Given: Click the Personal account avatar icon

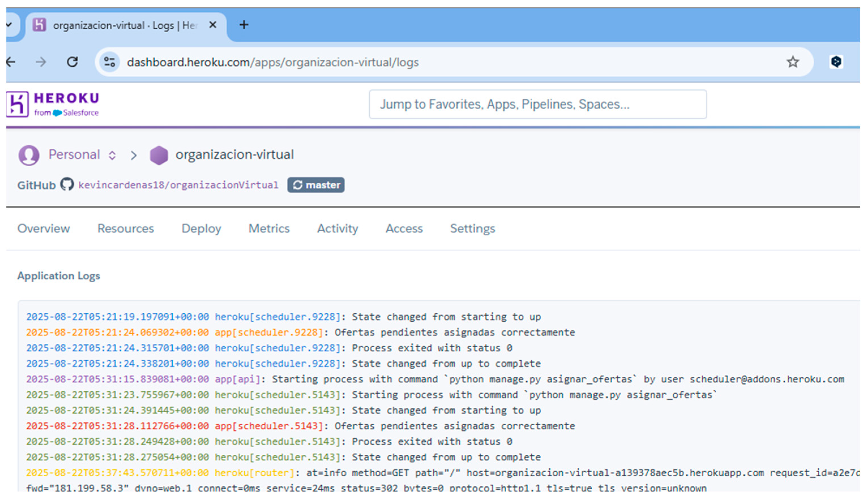Looking at the screenshot, I should (29, 155).
